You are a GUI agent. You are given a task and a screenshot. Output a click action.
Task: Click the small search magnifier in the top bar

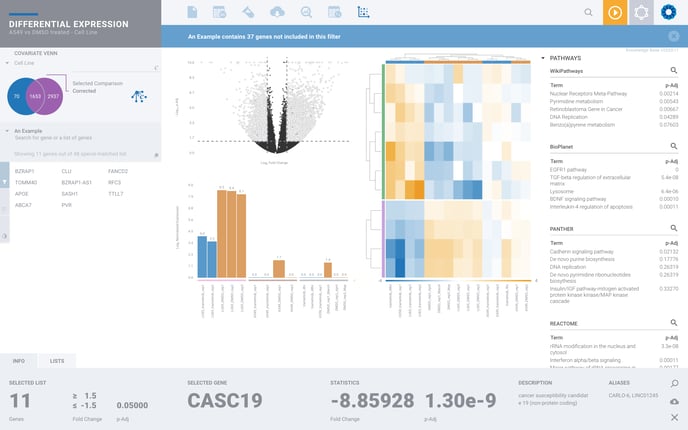coord(588,12)
